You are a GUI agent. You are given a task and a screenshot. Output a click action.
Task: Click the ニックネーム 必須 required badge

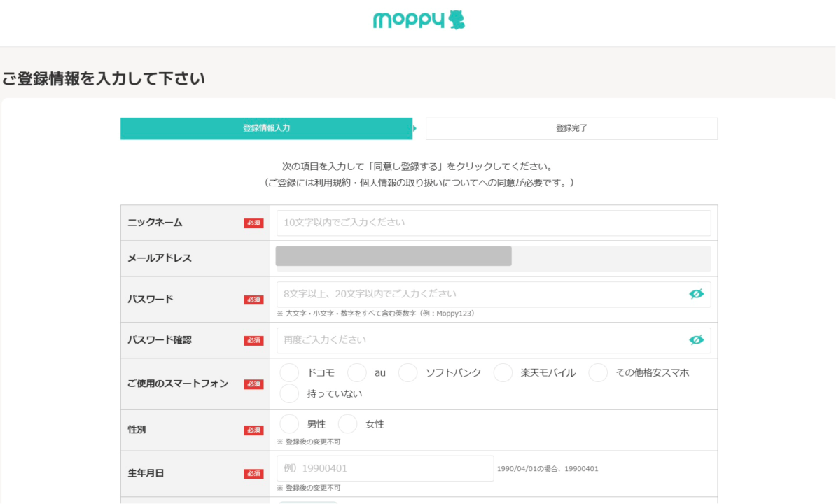click(x=253, y=223)
